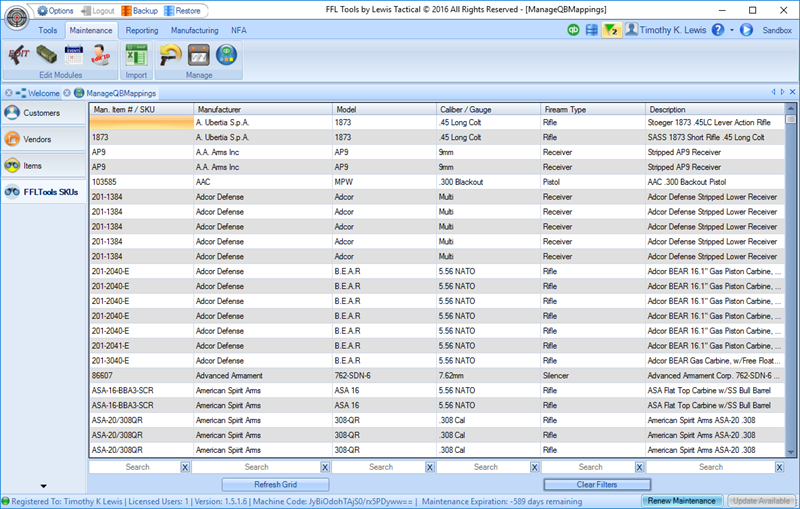The height and width of the screenshot is (509, 800).
Task: Open the blue Help question mark
Action: pyautogui.click(x=718, y=30)
